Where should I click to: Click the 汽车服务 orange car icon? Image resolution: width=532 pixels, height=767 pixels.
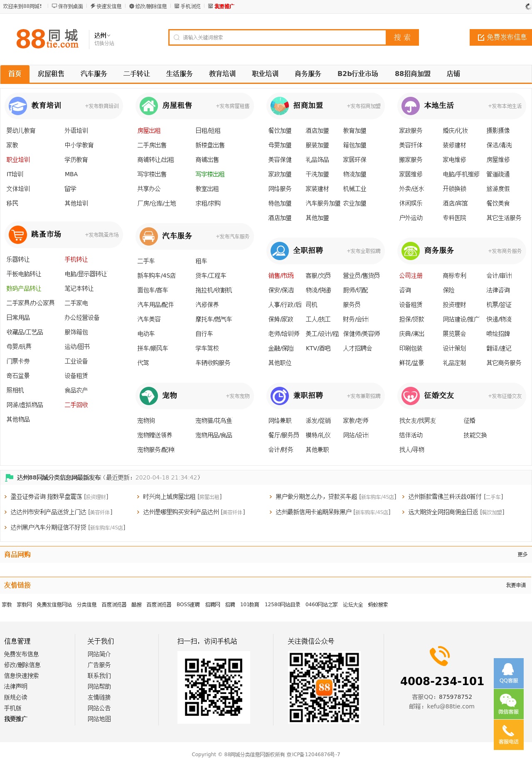click(x=148, y=236)
